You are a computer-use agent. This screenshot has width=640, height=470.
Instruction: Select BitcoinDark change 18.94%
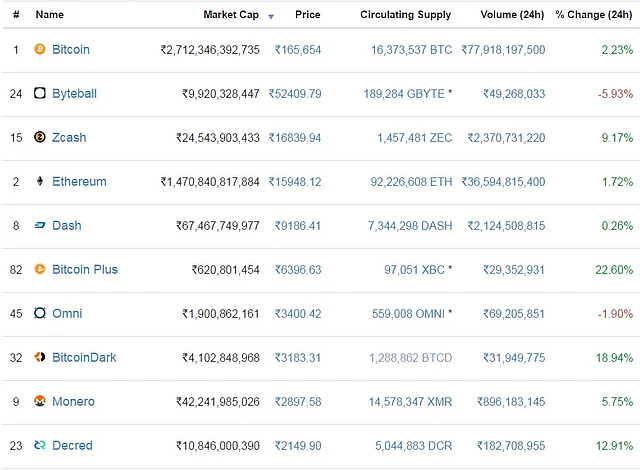614,358
